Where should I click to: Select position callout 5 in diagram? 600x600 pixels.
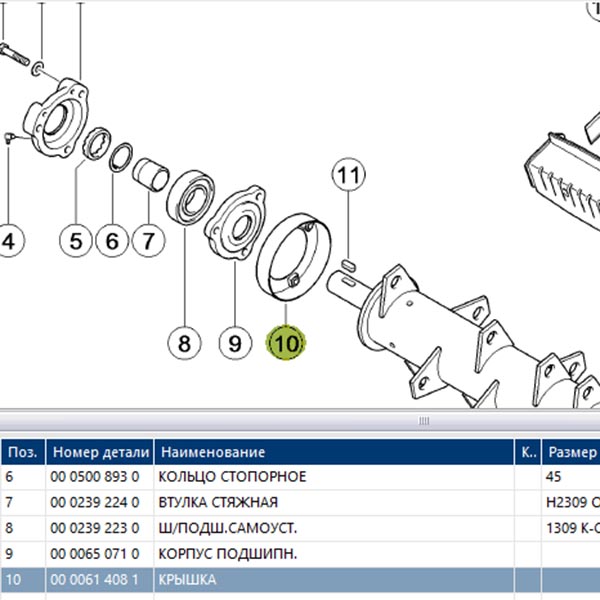76,241
